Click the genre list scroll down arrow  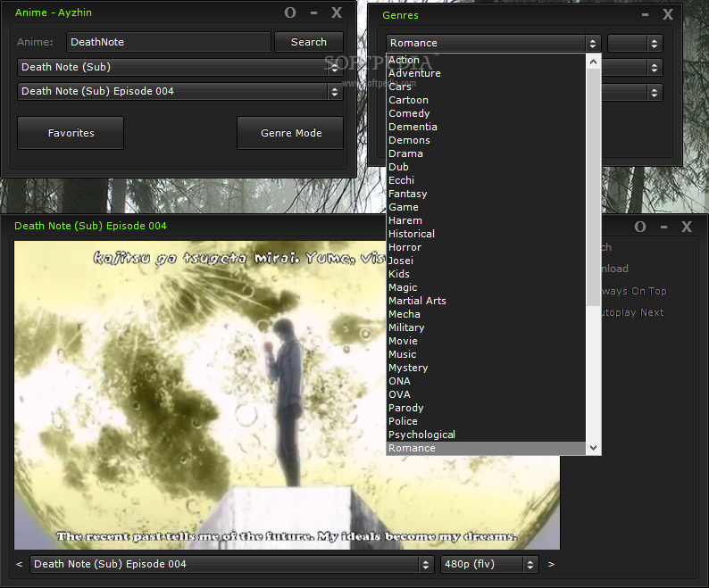click(593, 448)
